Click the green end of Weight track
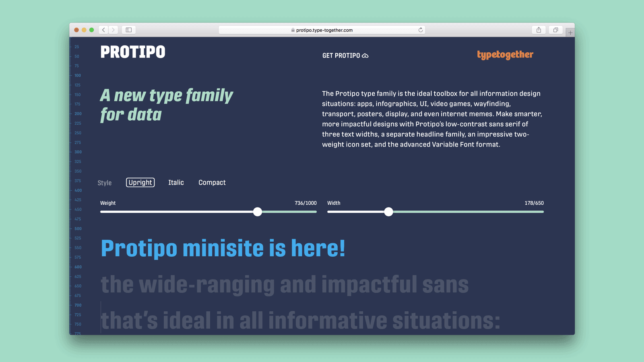This screenshot has width=644, height=362. coord(289,212)
